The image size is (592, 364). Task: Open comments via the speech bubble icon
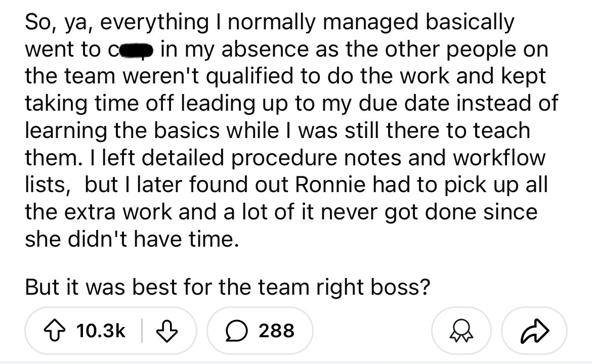pos(233,331)
